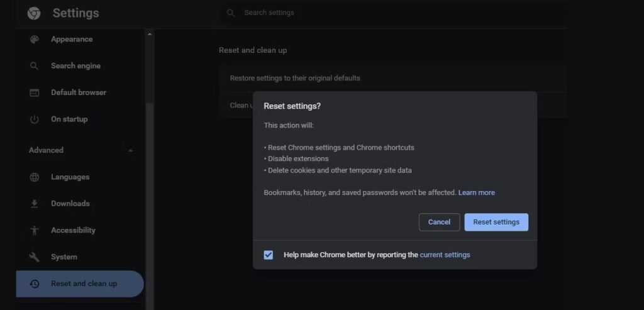Click the Appearance palette icon
644x310 pixels.
(x=35, y=40)
